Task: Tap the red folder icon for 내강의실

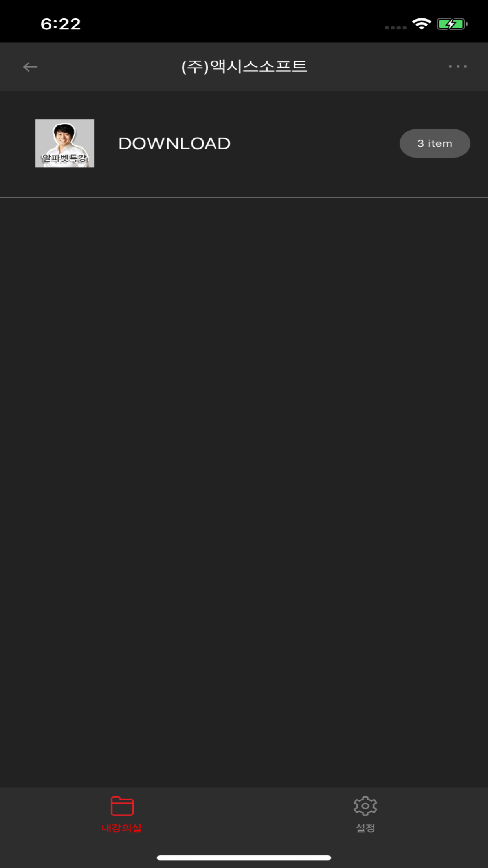Action: 122,806
